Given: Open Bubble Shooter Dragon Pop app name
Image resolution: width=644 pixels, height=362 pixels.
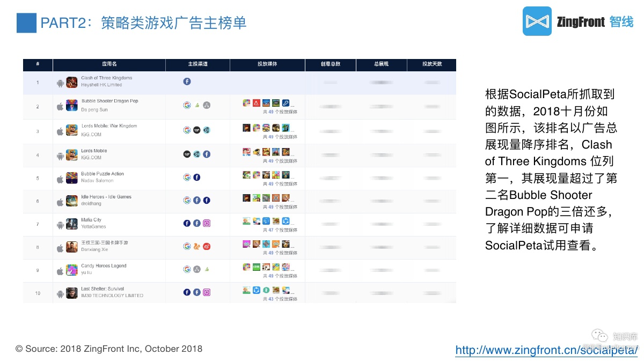Looking at the screenshot, I should (109, 101).
